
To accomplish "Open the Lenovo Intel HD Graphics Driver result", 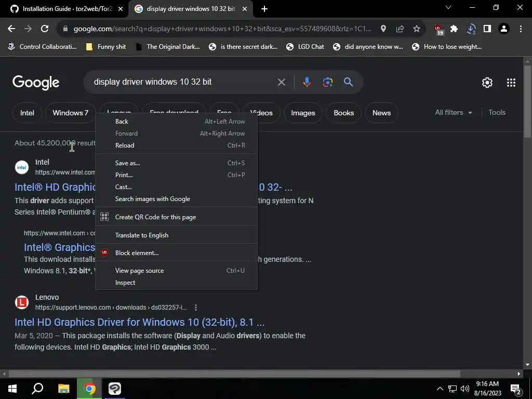I will tap(139, 322).
